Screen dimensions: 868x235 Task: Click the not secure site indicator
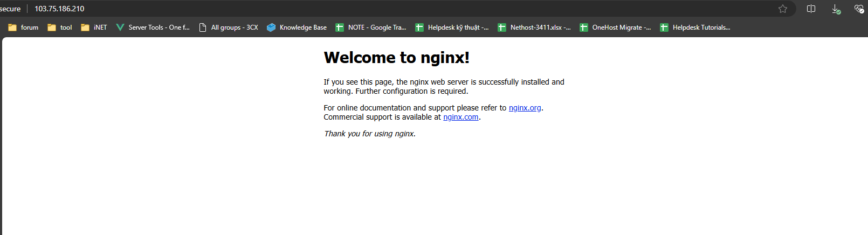click(x=10, y=9)
